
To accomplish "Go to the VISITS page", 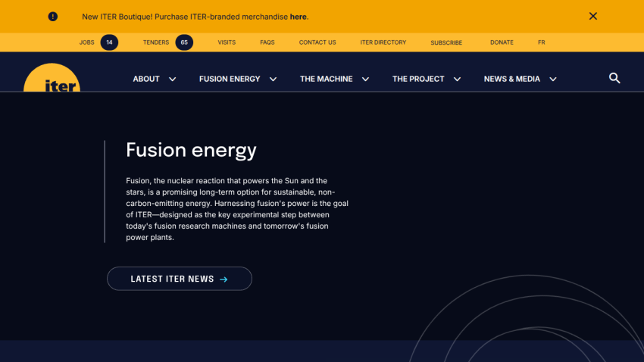I will click(227, 42).
